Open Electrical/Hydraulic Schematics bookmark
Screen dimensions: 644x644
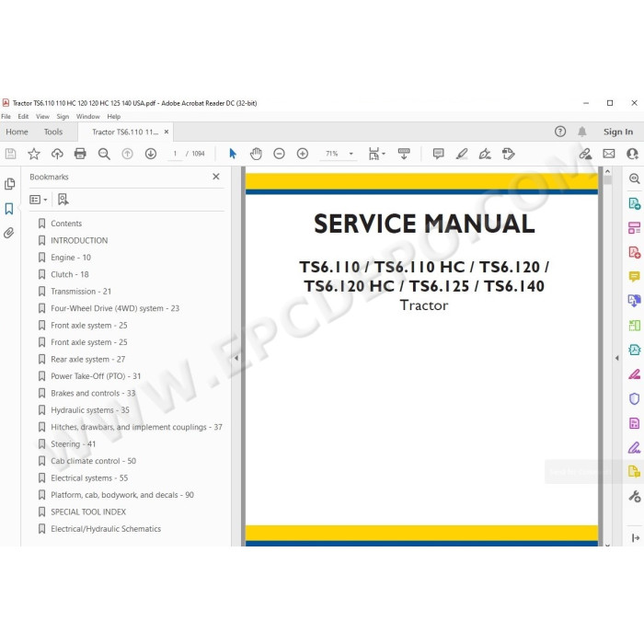pyautogui.click(x=106, y=529)
